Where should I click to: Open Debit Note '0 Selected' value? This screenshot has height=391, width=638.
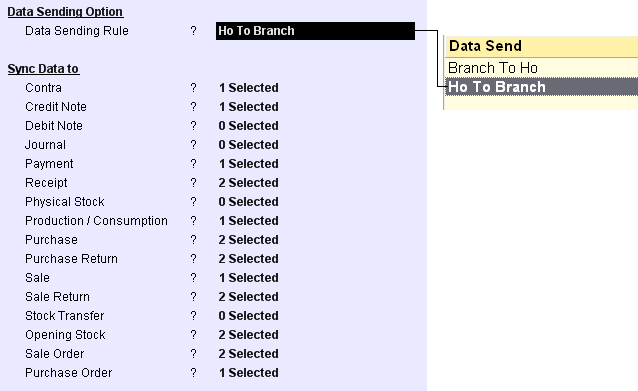pos(248,126)
